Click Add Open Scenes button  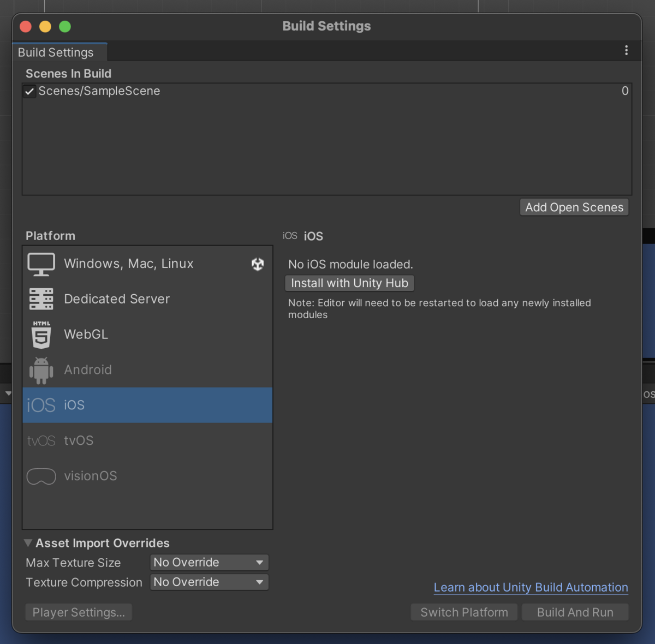click(574, 207)
